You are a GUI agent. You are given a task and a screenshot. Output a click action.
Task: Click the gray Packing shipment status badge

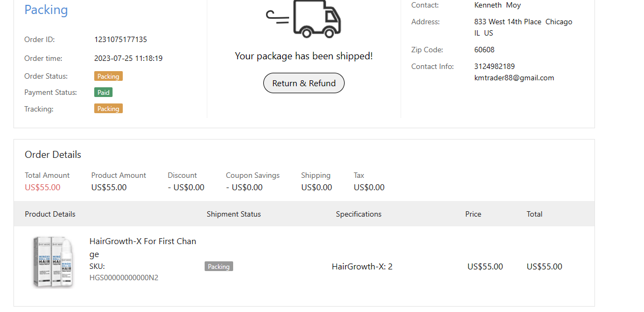(219, 266)
